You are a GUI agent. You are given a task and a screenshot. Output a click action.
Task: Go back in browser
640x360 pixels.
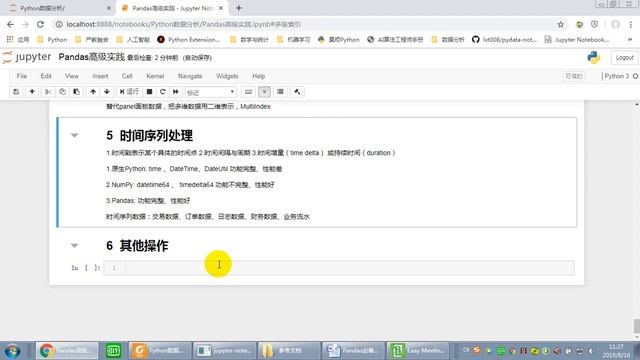[x=10, y=24]
